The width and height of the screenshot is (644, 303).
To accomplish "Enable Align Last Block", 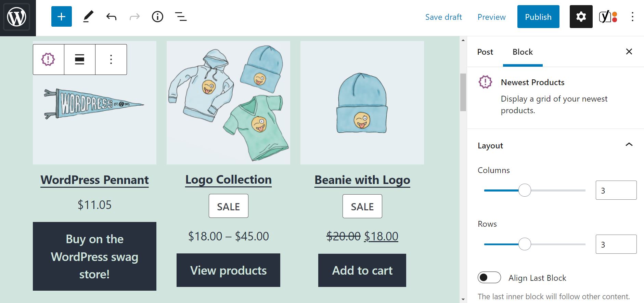I will (489, 278).
